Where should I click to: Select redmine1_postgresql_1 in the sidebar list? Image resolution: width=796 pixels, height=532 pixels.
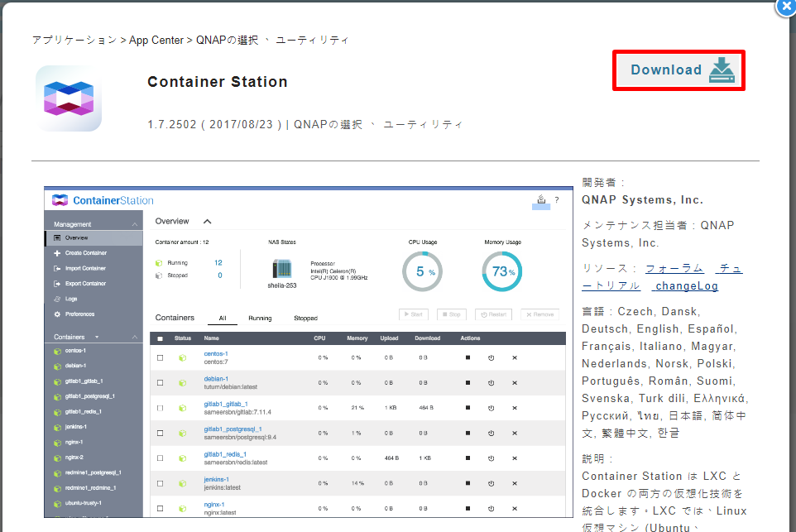point(93,472)
